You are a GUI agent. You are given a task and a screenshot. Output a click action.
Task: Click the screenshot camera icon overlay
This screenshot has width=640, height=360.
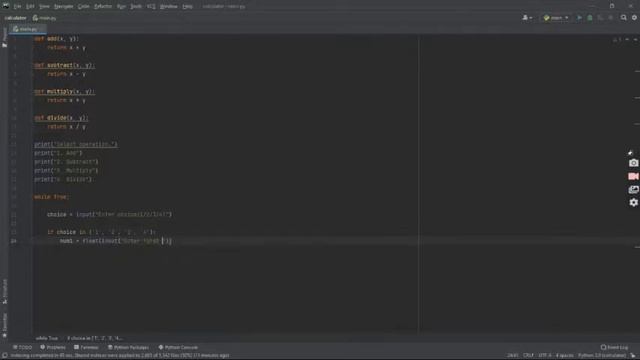[633, 163]
